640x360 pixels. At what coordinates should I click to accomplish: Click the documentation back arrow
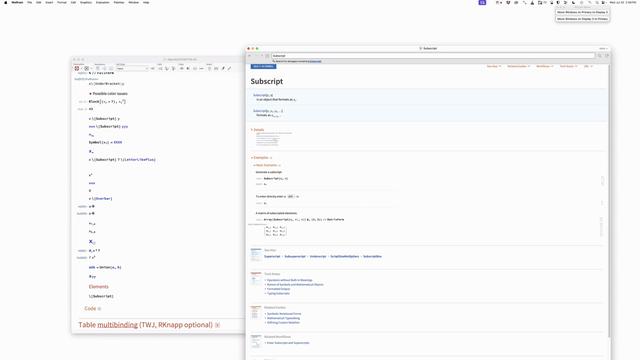250,56
